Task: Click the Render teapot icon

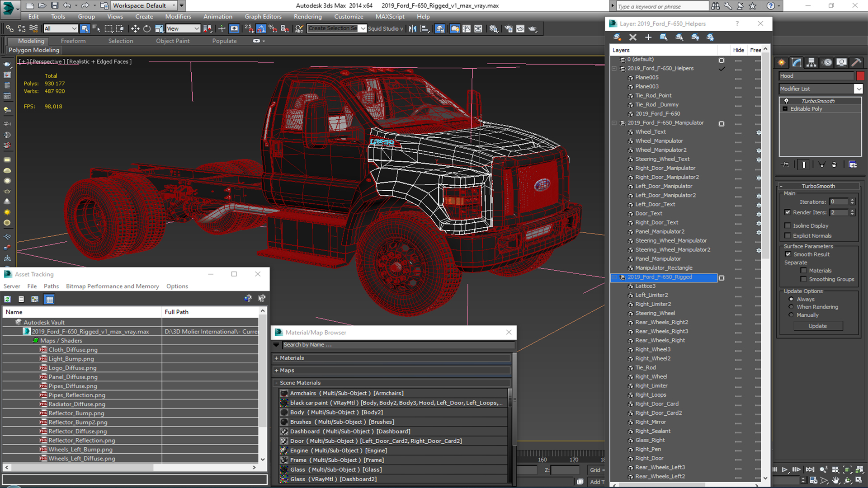Action: (x=533, y=28)
